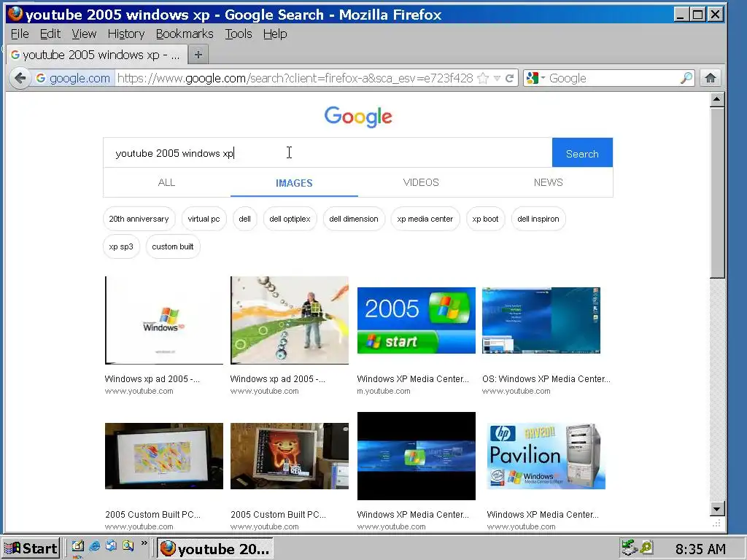The height and width of the screenshot is (560, 747).
Task: Go to the Home page icon
Action: click(x=711, y=78)
